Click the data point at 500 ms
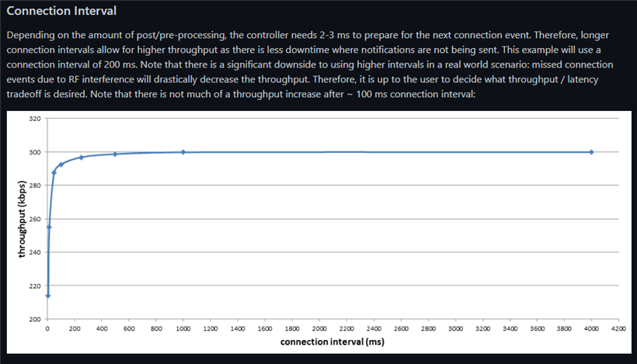Screen dimensions: 637x364 [115, 154]
